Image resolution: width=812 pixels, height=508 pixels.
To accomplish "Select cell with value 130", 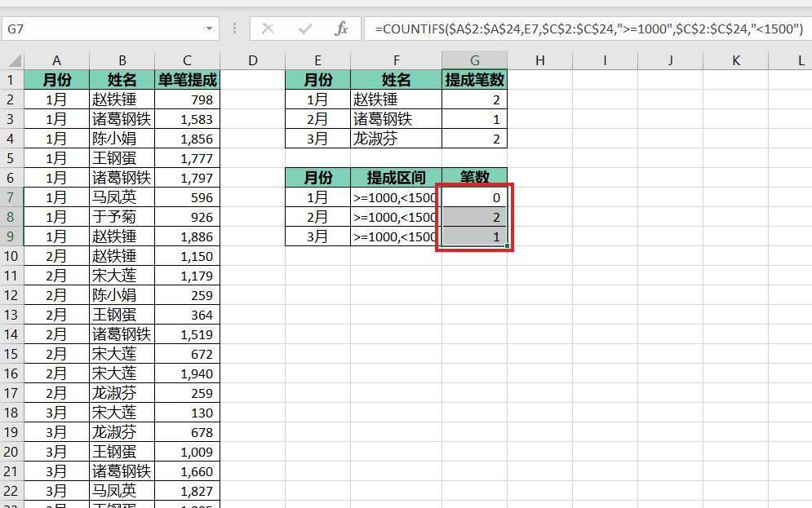I will [188, 413].
